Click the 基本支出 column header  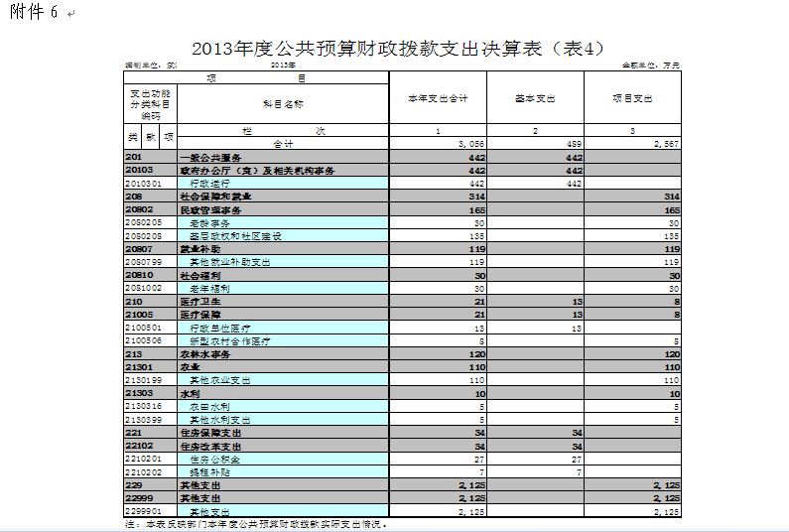tap(535, 99)
